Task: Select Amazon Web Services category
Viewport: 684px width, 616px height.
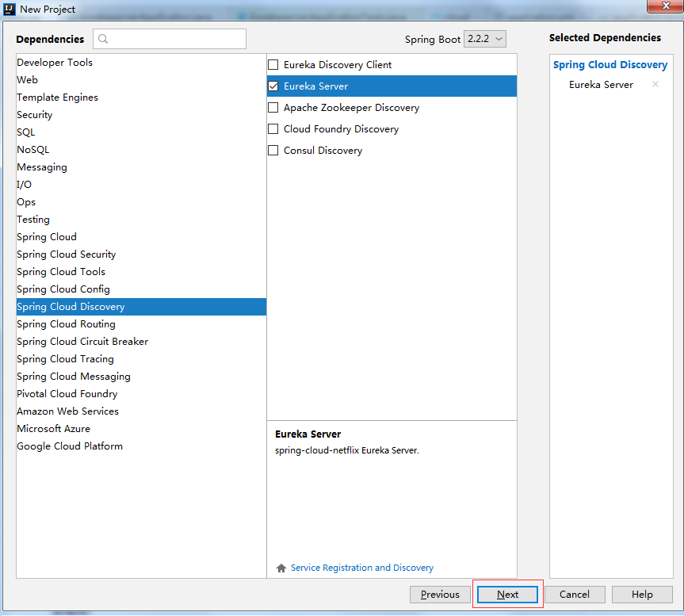Action: click(141, 411)
